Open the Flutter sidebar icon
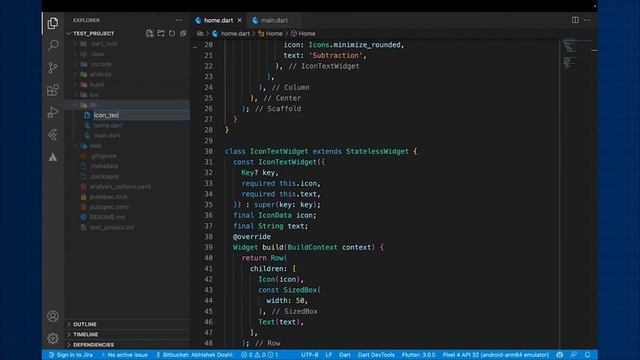 pos(53,135)
